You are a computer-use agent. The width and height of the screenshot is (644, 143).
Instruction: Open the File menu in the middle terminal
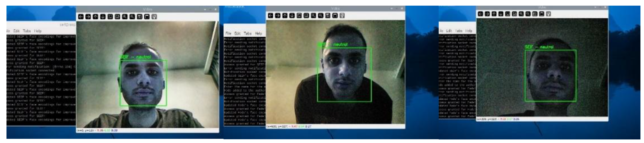[228, 33]
